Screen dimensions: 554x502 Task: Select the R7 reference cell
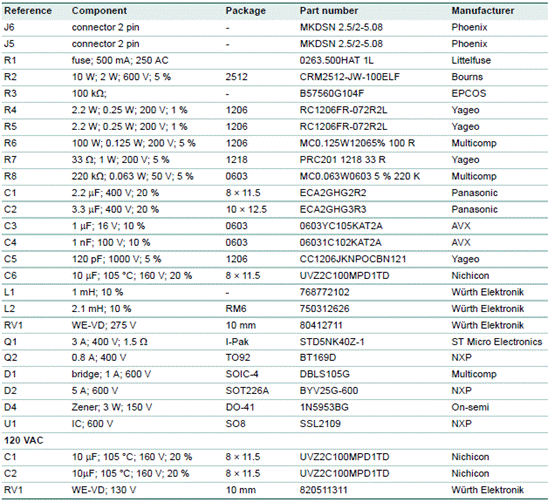(10, 160)
